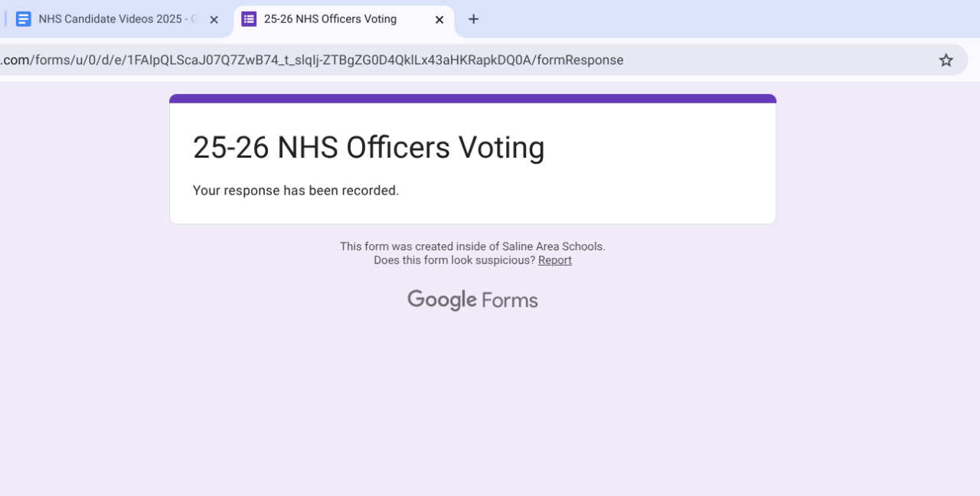Bookmark this page with the star icon

946,60
